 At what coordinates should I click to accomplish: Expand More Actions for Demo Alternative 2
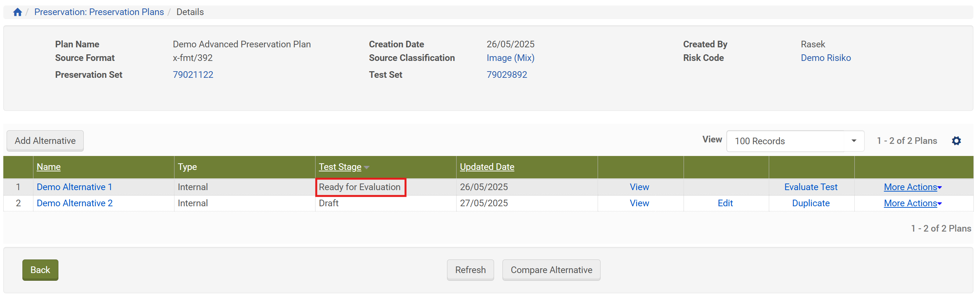tap(912, 203)
